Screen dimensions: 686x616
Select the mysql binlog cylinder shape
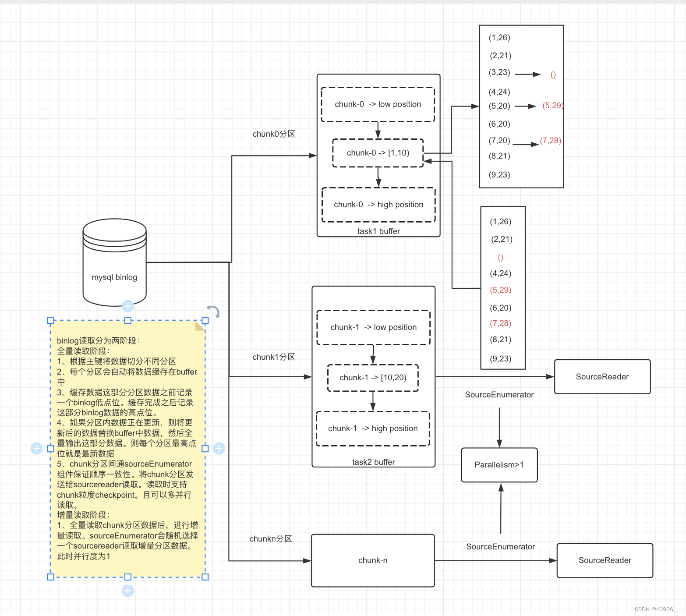(x=114, y=262)
